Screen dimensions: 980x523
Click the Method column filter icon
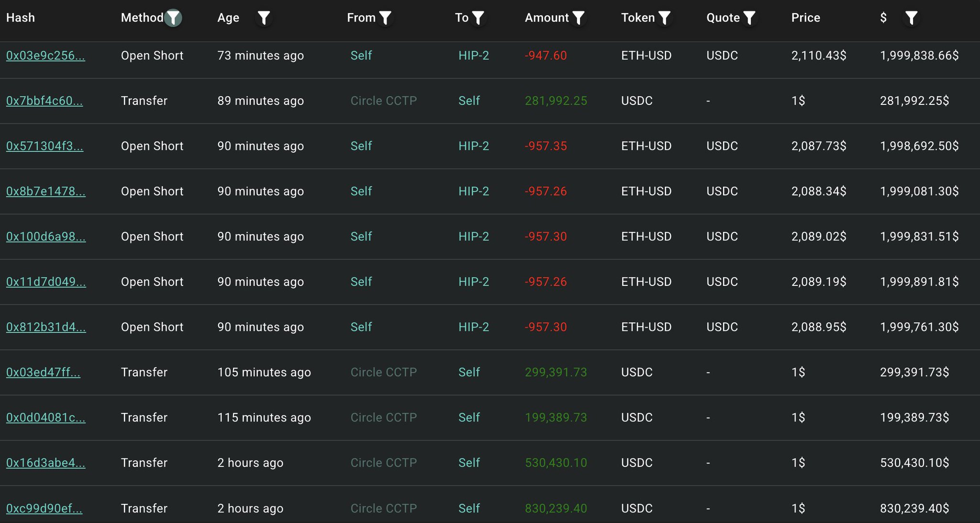point(173,18)
